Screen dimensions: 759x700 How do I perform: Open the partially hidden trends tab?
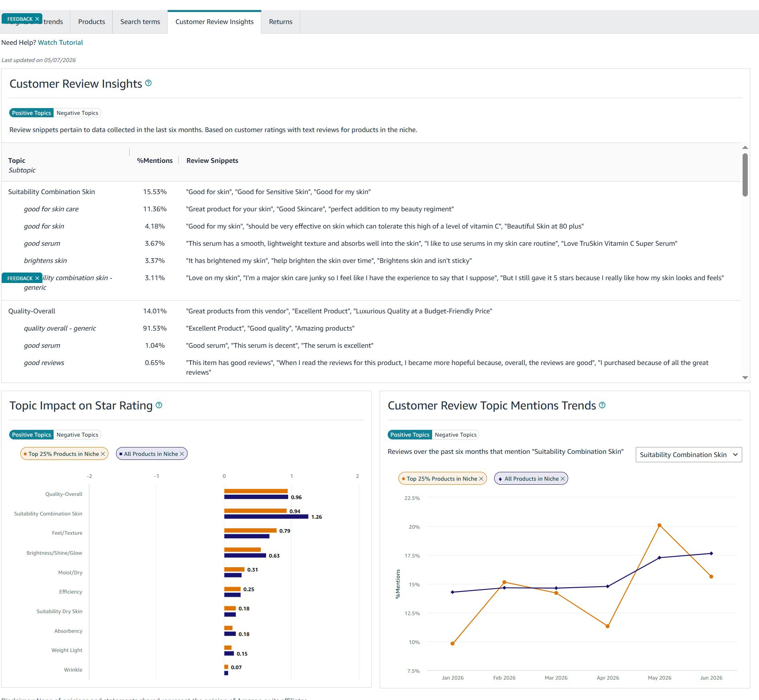click(x=53, y=22)
